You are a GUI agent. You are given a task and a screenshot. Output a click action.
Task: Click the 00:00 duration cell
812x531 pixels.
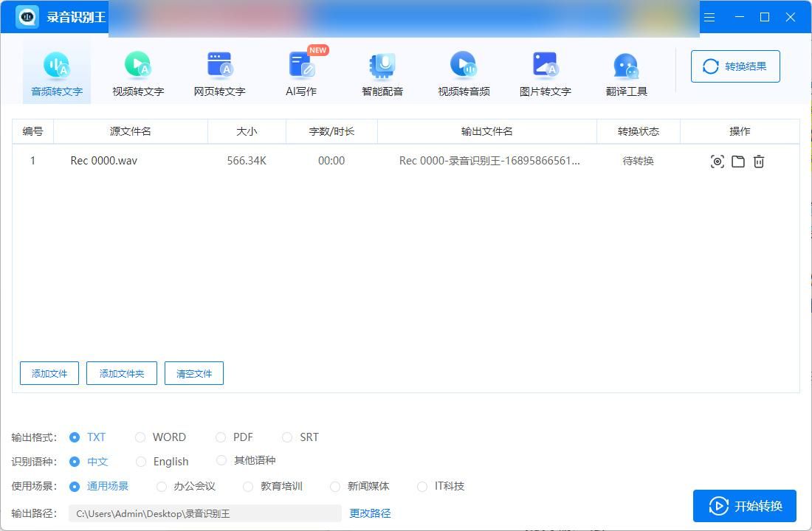331,161
